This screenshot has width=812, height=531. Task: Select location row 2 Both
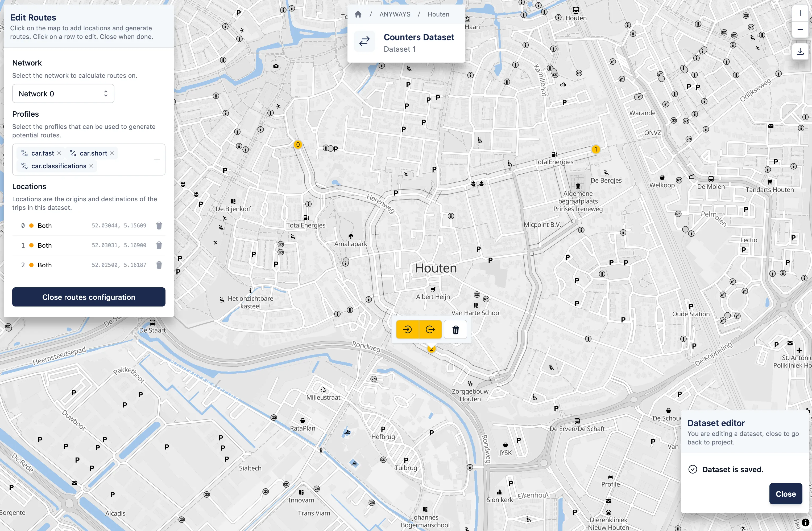click(x=89, y=265)
